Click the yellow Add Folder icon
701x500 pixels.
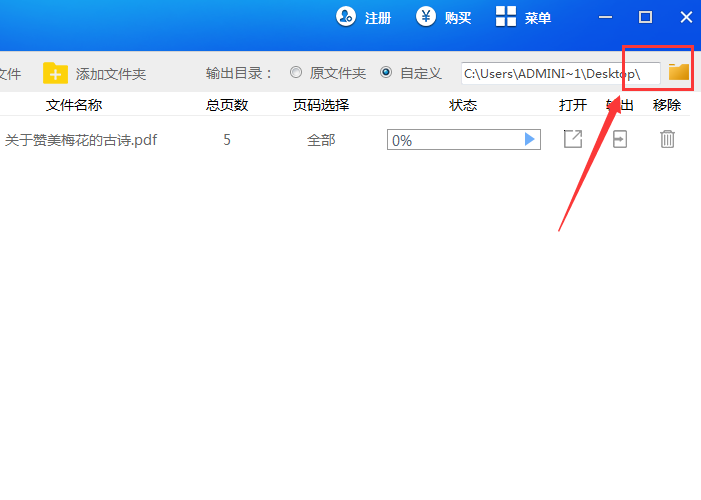(x=55, y=73)
